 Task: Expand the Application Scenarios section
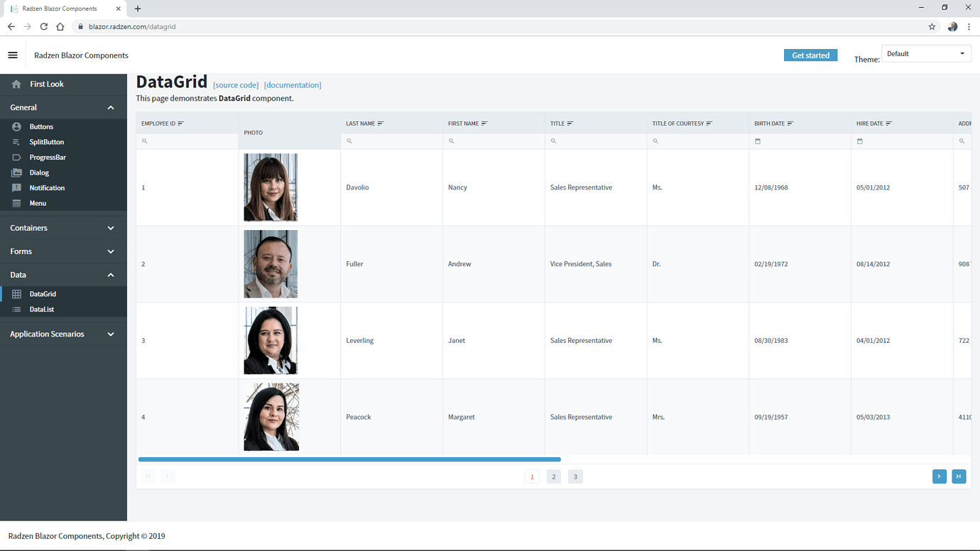(x=111, y=334)
